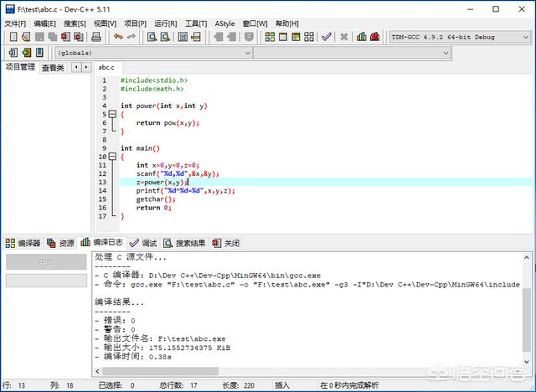Click the greyed Toggle comment icon
The image size is (536, 392).
point(250,37)
